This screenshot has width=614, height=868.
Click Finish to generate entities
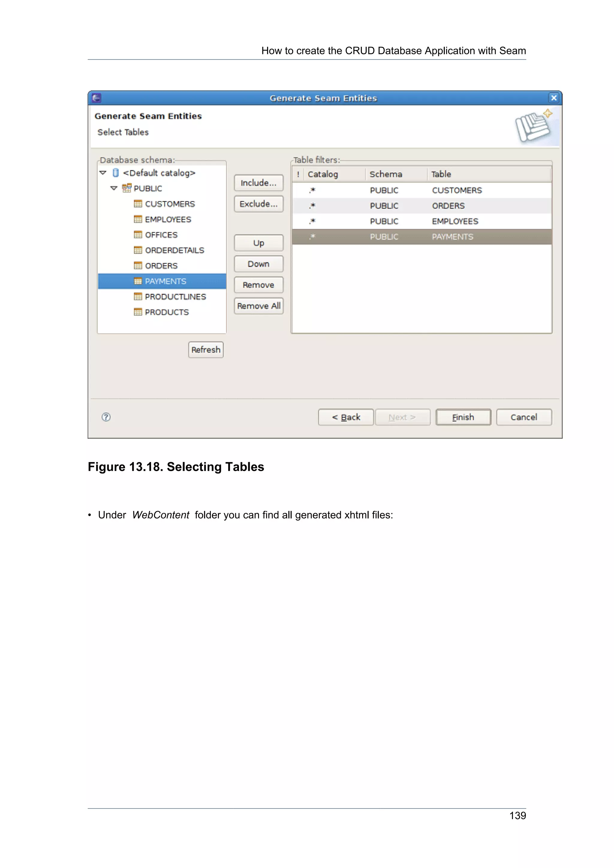[463, 418]
